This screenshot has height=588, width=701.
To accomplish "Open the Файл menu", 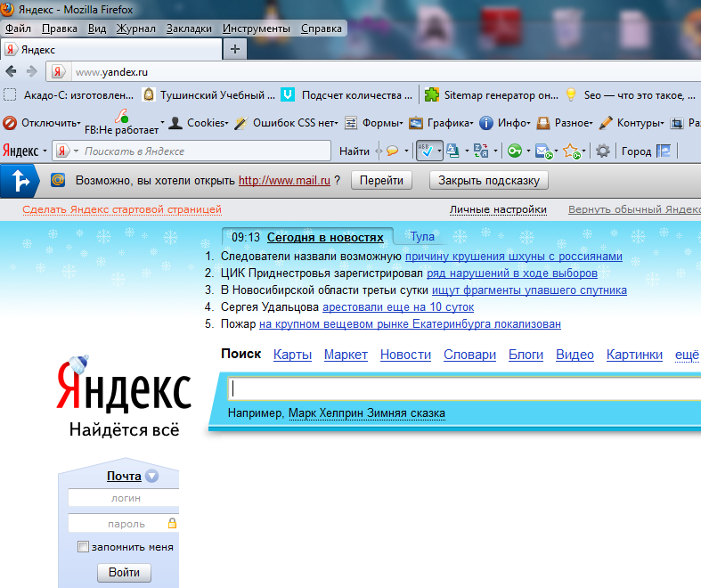I will tap(18, 29).
